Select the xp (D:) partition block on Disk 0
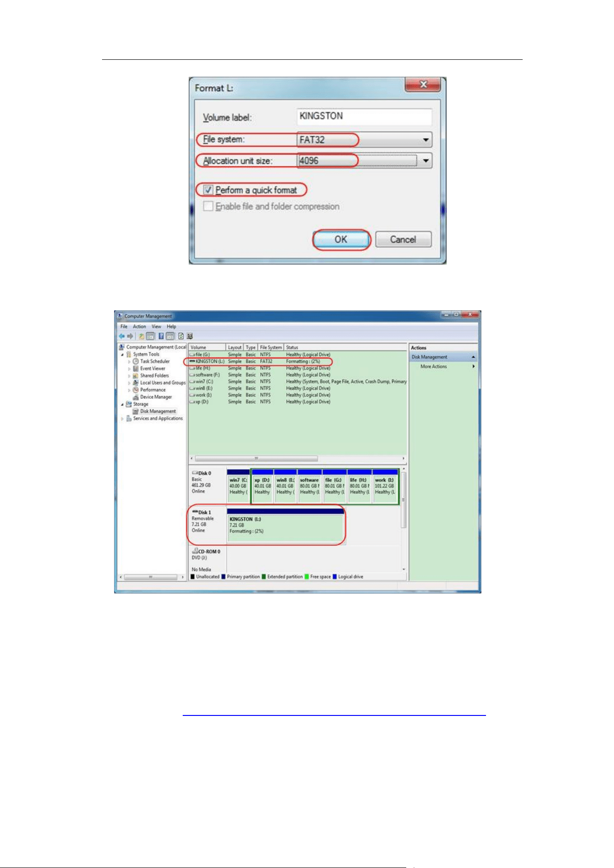The image size is (614, 868). 262,486
